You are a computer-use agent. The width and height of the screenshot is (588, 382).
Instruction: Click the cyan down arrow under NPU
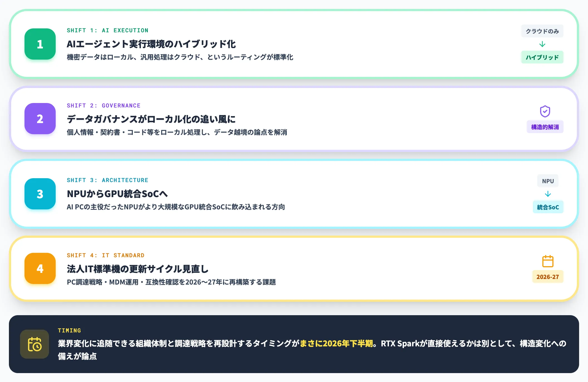pyautogui.click(x=548, y=194)
